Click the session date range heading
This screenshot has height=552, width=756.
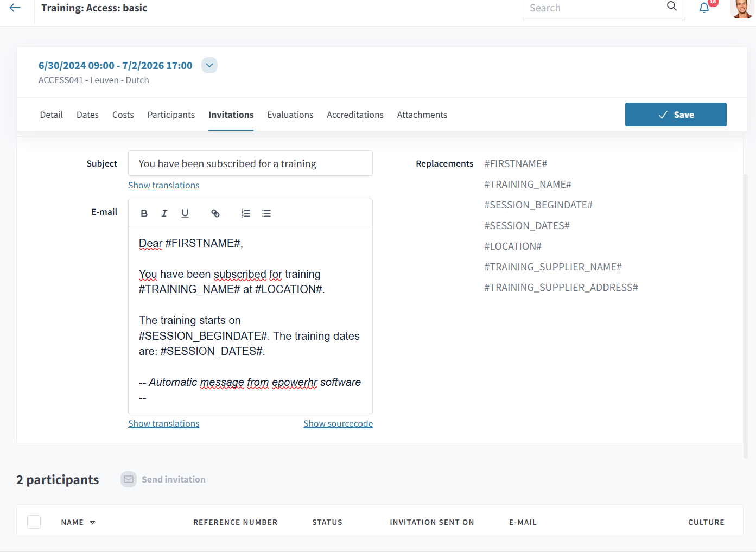(x=116, y=65)
